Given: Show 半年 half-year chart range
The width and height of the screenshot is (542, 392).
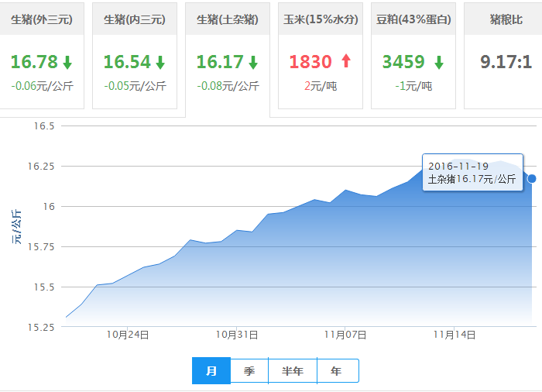Looking at the screenshot, I should [x=293, y=371].
